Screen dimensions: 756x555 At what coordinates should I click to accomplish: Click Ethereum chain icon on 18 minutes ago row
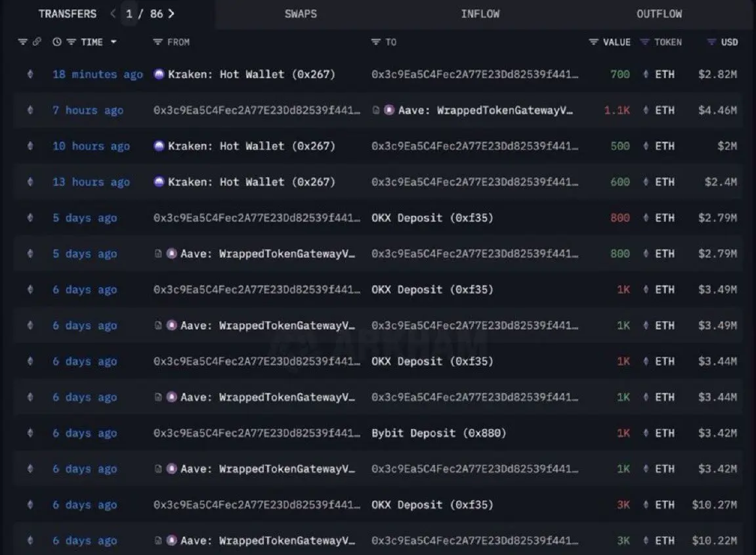(30, 74)
